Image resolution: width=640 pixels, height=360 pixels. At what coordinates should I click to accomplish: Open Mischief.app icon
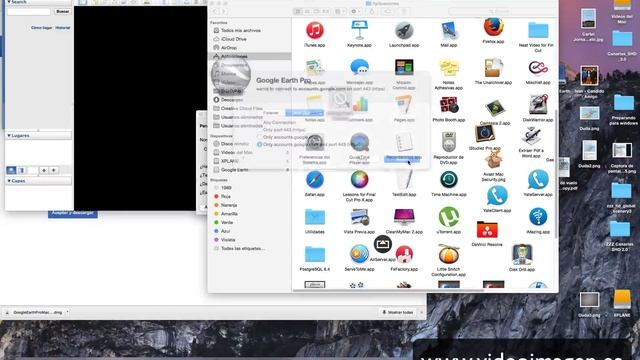pyautogui.click(x=538, y=68)
